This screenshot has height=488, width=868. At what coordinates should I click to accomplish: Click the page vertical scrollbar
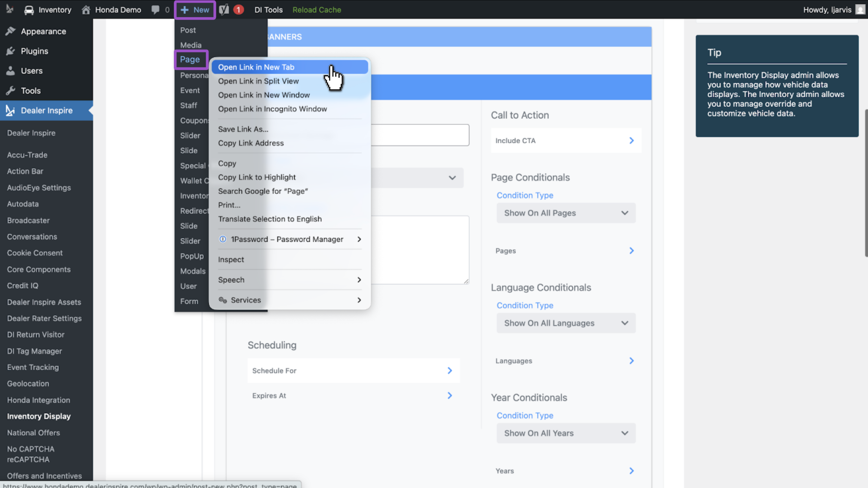pos(866,183)
